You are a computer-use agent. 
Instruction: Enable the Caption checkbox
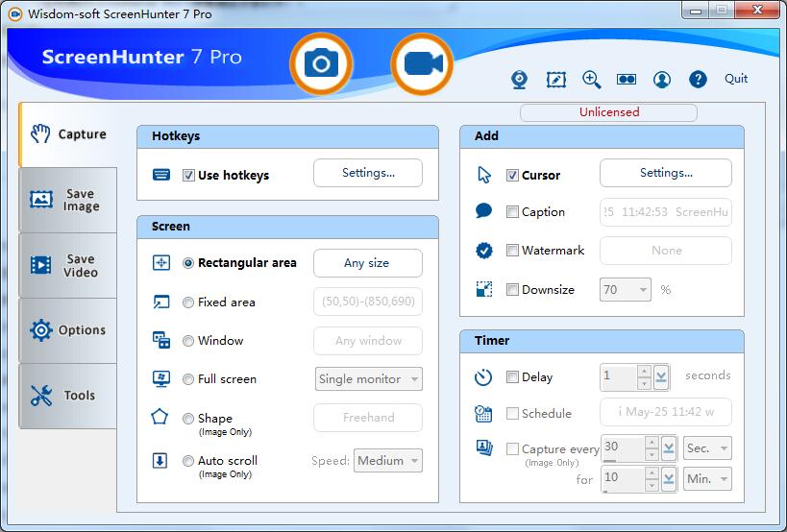tap(512, 211)
